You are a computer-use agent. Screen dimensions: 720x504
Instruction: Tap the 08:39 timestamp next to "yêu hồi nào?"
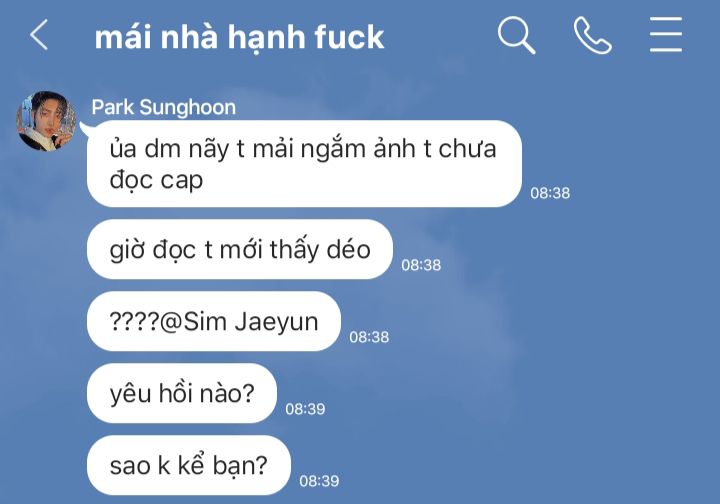click(305, 409)
